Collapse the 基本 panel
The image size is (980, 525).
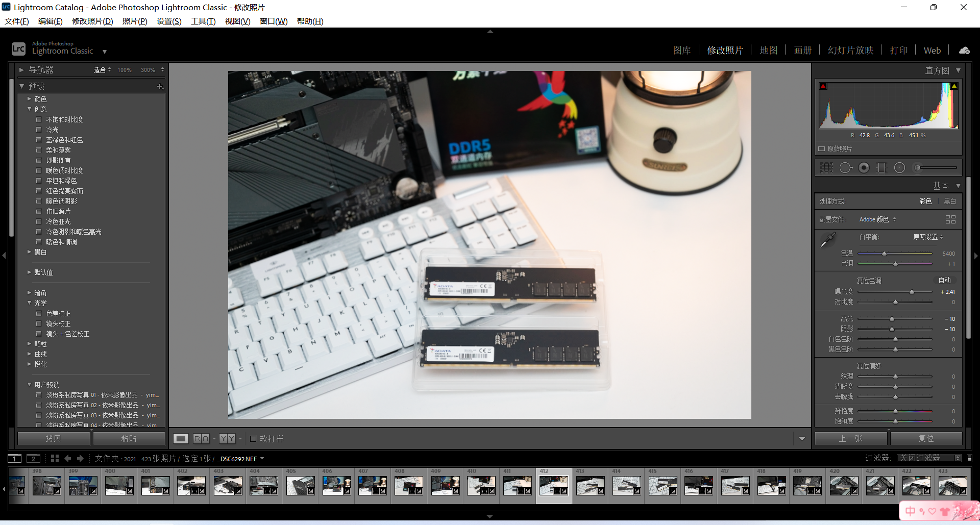958,186
